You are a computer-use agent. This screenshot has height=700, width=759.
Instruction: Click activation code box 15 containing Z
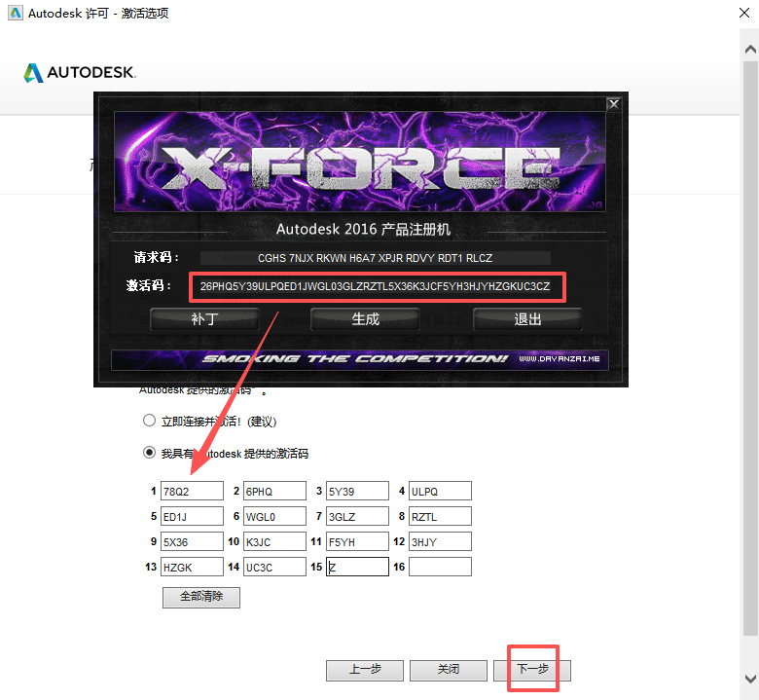point(357,567)
